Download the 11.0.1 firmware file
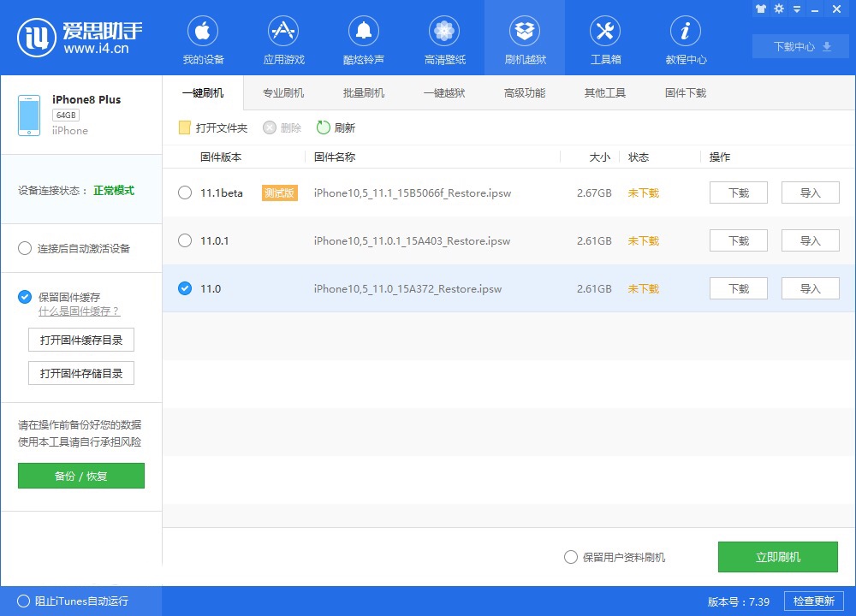This screenshot has width=856, height=616. click(738, 240)
